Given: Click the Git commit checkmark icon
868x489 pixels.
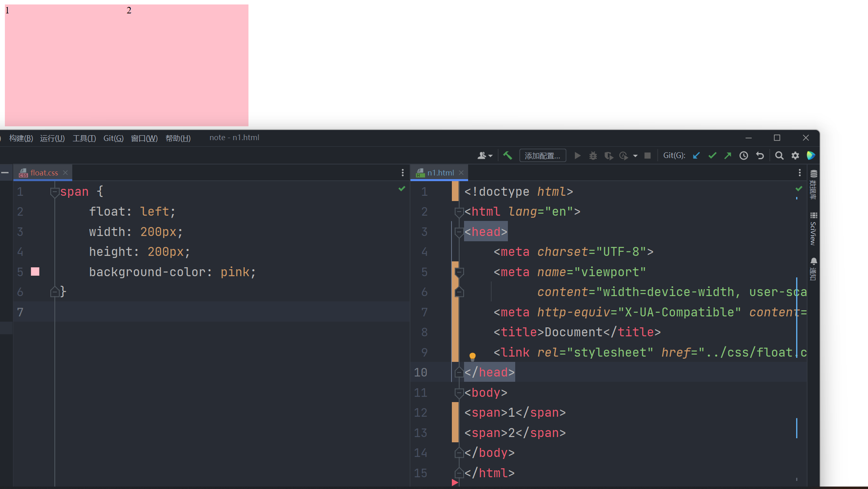Looking at the screenshot, I should coord(712,156).
